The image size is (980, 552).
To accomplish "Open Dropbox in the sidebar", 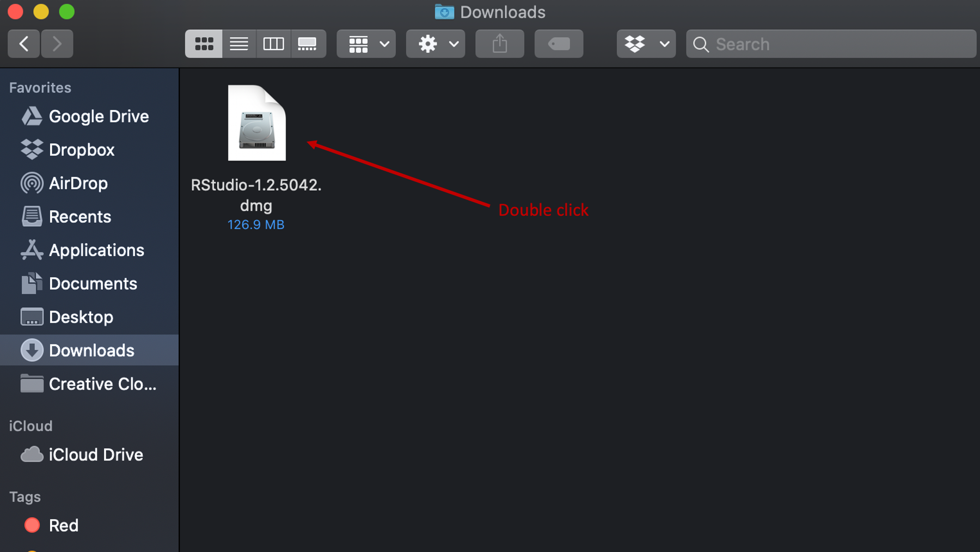I will pos(89,150).
